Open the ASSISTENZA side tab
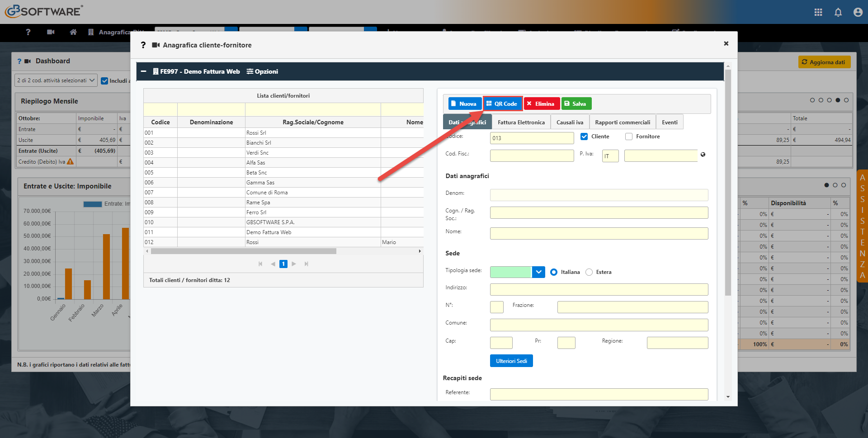868x438 pixels. click(x=863, y=226)
